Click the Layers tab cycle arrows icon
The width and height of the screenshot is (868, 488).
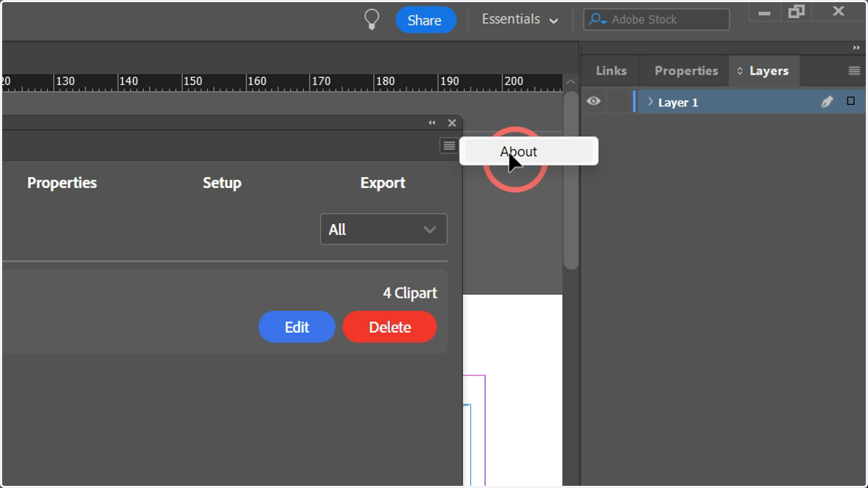click(x=740, y=71)
